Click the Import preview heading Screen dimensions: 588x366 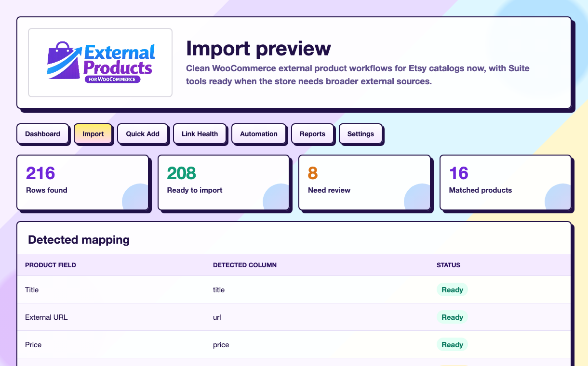(259, 48)
